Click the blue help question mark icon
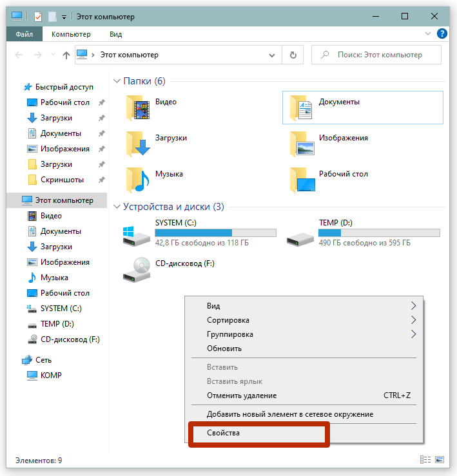This screenshot has height=476, width=457. pyautogui.click(x=442, y=34)
